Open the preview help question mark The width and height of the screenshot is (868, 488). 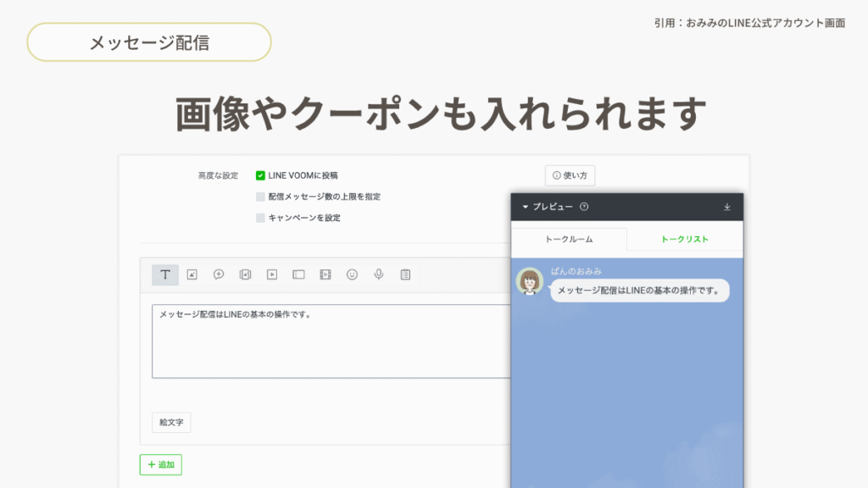pos(584,207)
